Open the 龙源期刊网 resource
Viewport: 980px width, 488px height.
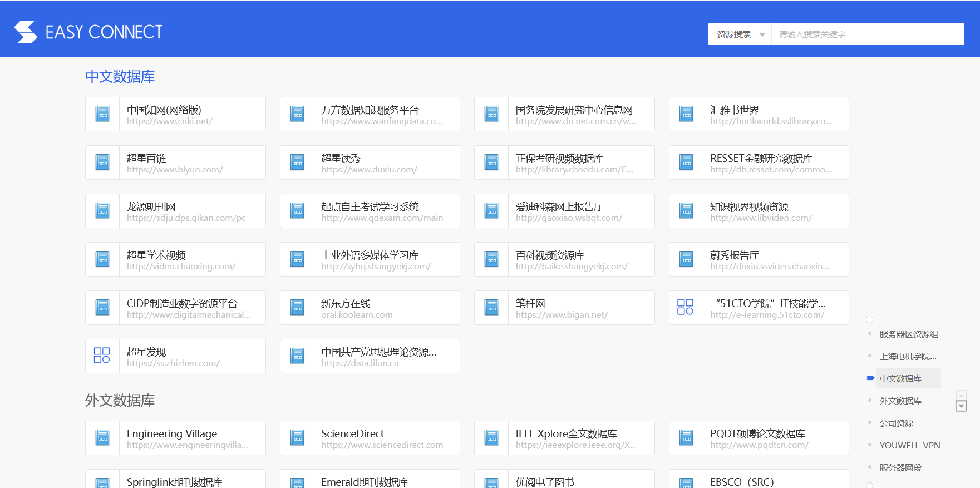pyautogui.click(x=175, y=211)
